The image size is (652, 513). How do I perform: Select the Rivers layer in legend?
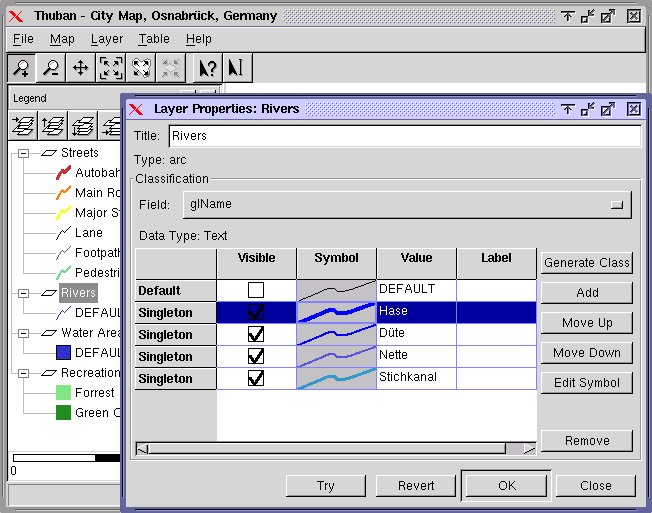78,293
